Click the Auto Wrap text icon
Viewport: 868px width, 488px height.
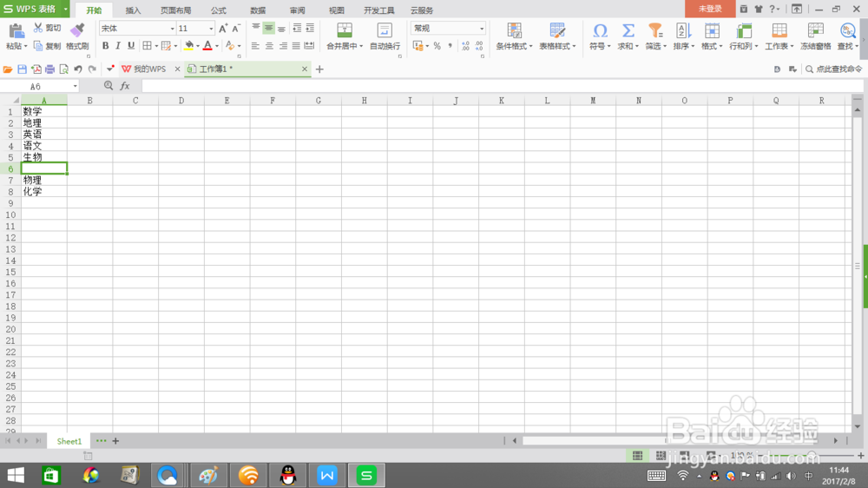pos(385,30)
